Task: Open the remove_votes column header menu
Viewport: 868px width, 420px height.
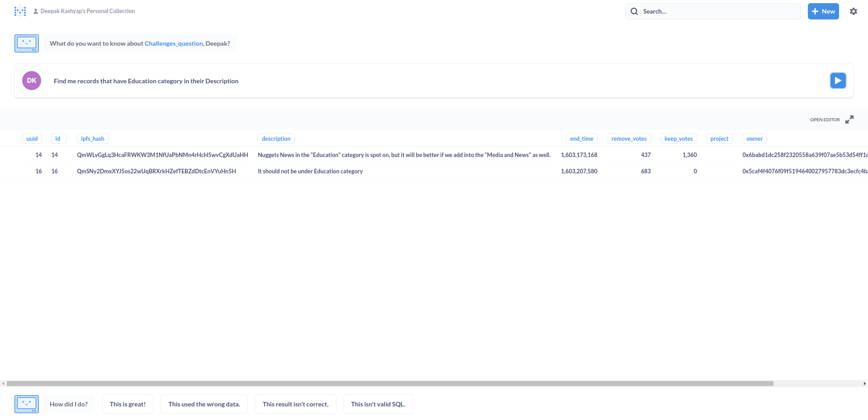Action: [629, 138]
